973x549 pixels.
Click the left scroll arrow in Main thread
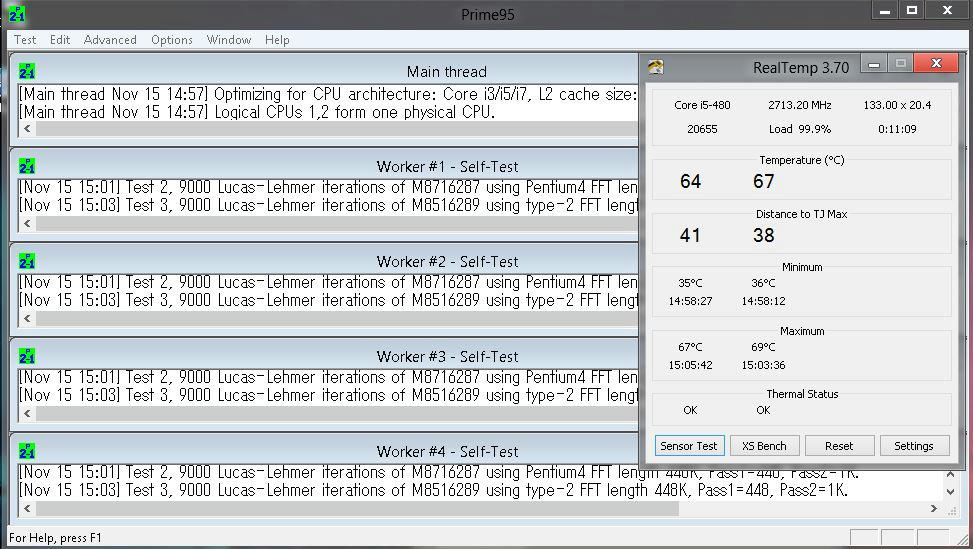(x=27, y=128)
